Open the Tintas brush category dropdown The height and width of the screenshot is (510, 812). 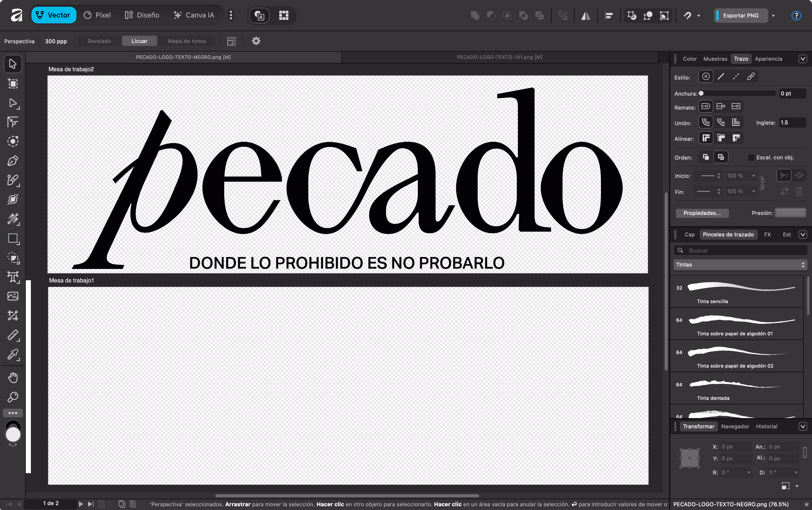(740, 264)
